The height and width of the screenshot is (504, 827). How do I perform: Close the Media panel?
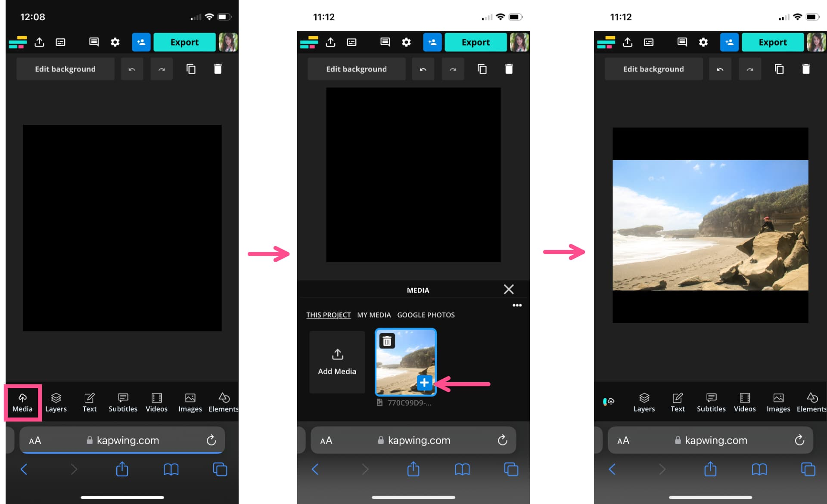508,289
